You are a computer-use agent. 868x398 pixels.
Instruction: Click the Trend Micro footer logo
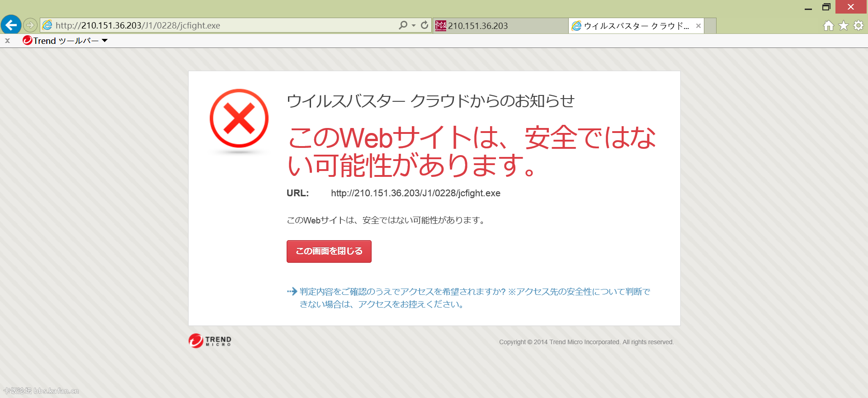210,341
